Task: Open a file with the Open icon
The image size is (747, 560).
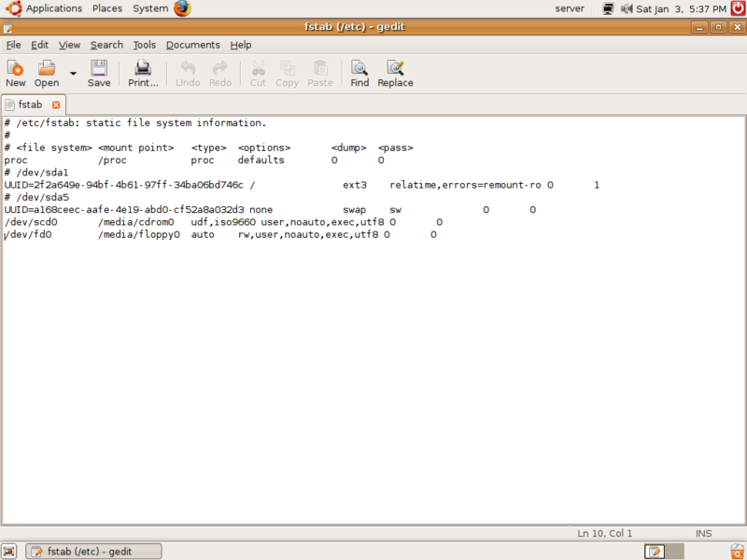Action: click(x=46, y=74)
